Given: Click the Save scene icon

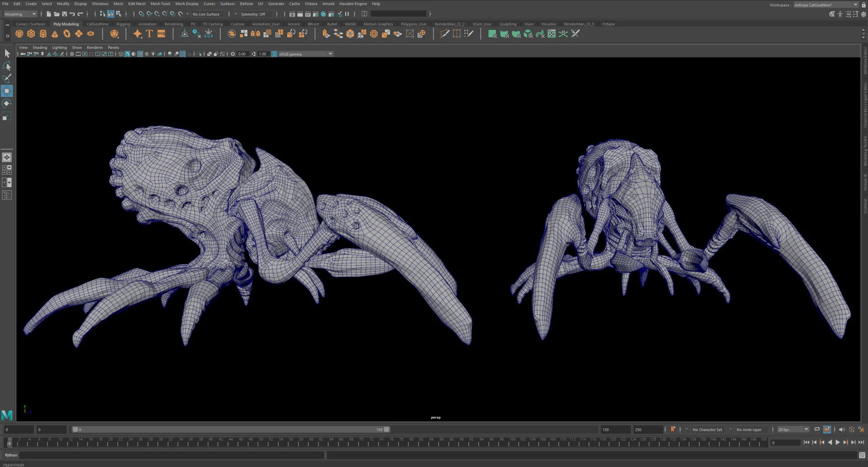Looking at the screenshot, I should click(x=64, y=14).
